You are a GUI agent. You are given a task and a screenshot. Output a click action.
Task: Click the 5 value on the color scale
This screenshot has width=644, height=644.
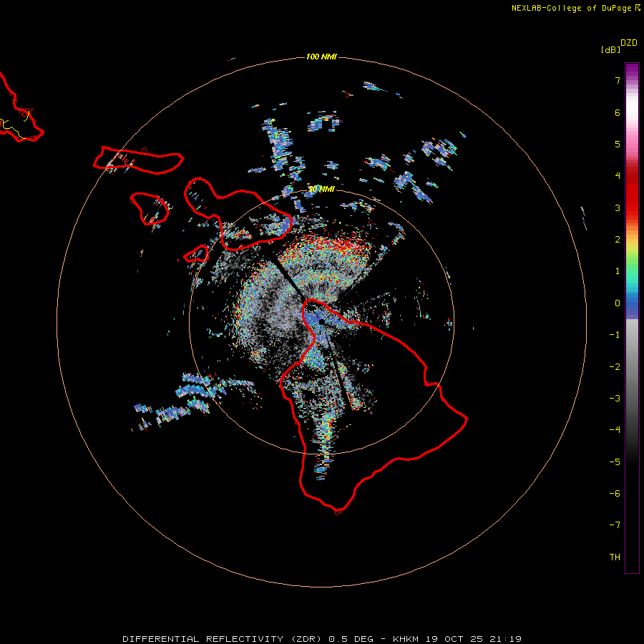618,144
